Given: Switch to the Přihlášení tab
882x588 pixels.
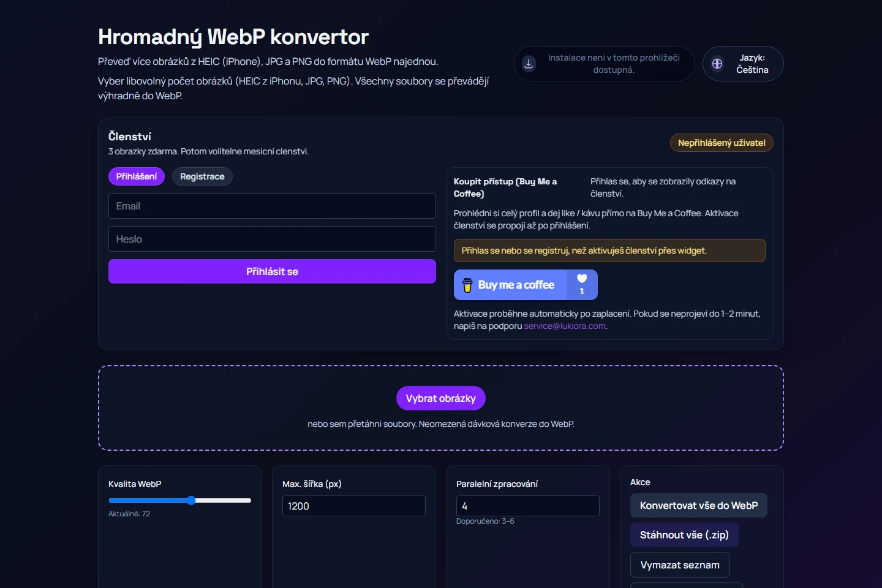Looking at the screenshot, I should (x=137, y=176).
